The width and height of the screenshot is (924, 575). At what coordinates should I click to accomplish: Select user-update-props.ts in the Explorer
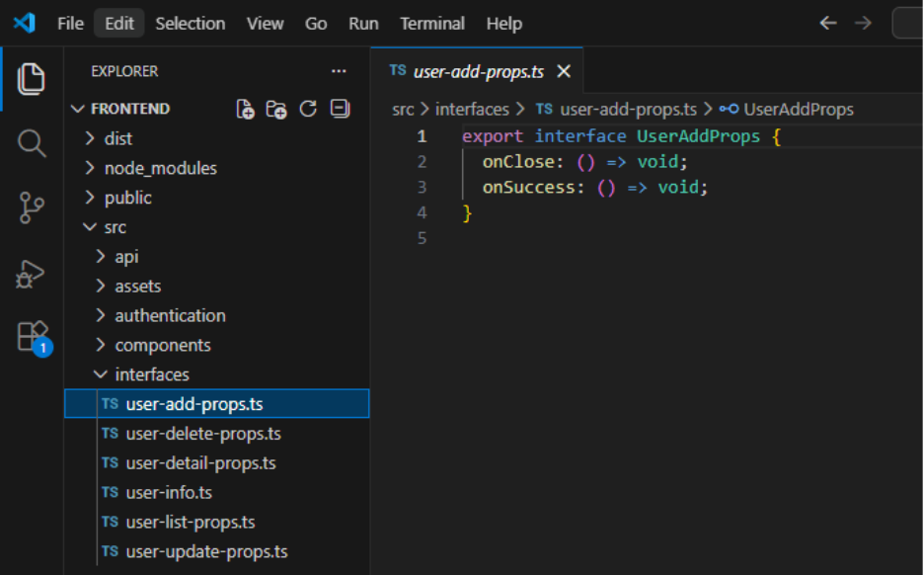coord(206,551)
